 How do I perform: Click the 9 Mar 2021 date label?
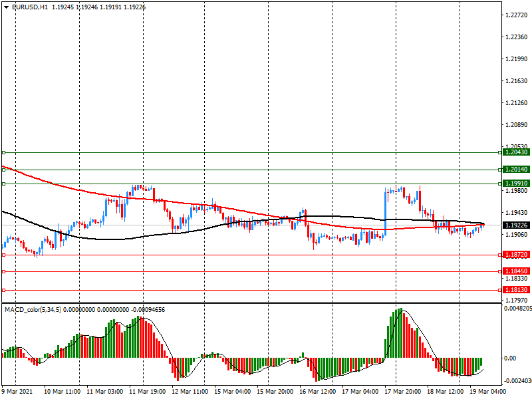[17, 391]
